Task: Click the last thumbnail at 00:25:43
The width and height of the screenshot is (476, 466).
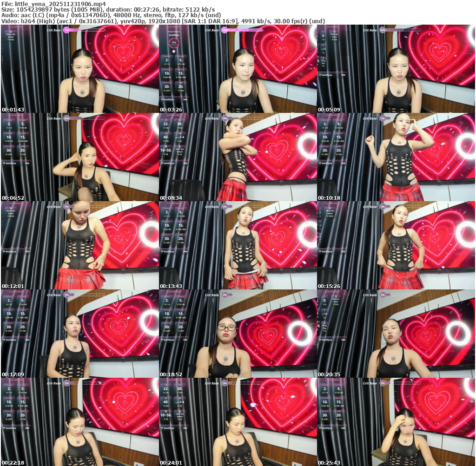Action: [396, 422]
